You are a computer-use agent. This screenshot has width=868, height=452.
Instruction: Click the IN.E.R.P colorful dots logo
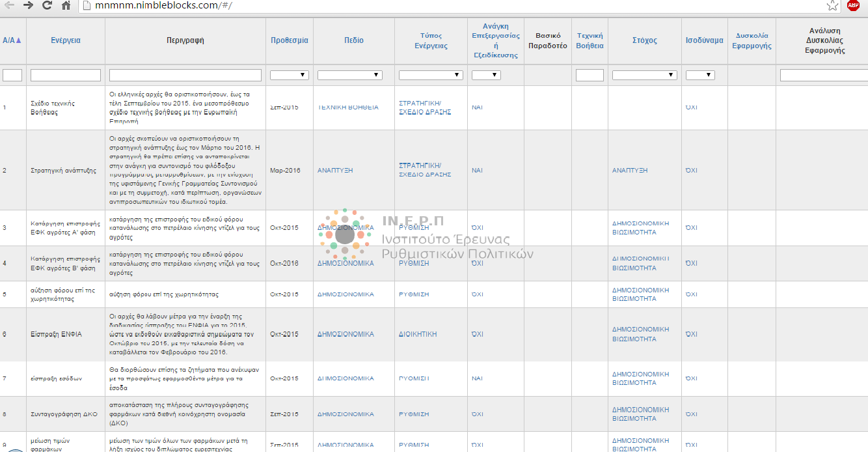pos(344,236)
